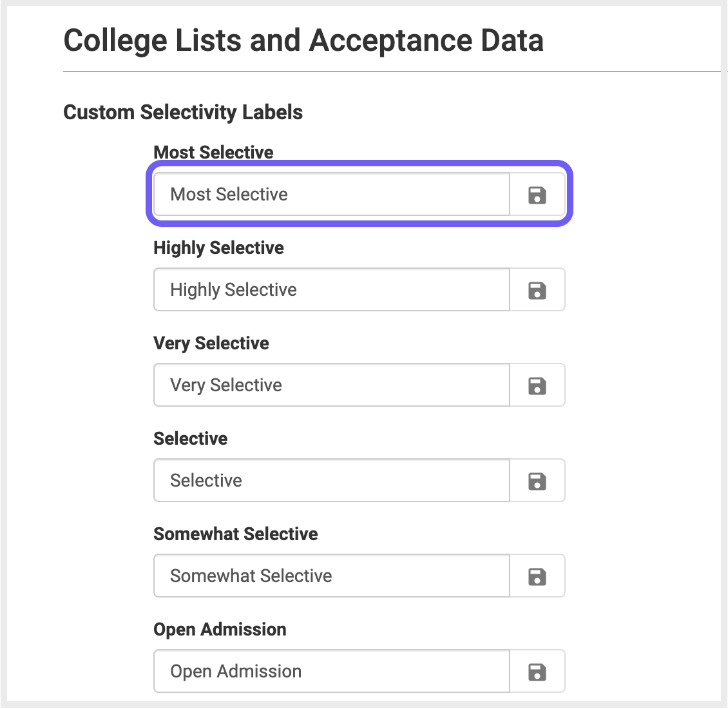Save the Very Selective label
This screenshot has width=728, height=709.
click(537, 385)
